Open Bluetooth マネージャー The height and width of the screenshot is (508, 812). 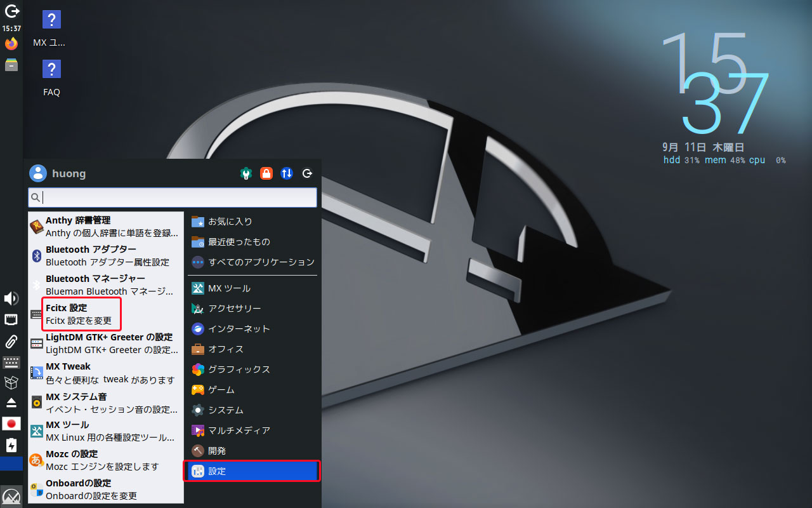coord(106,285)
